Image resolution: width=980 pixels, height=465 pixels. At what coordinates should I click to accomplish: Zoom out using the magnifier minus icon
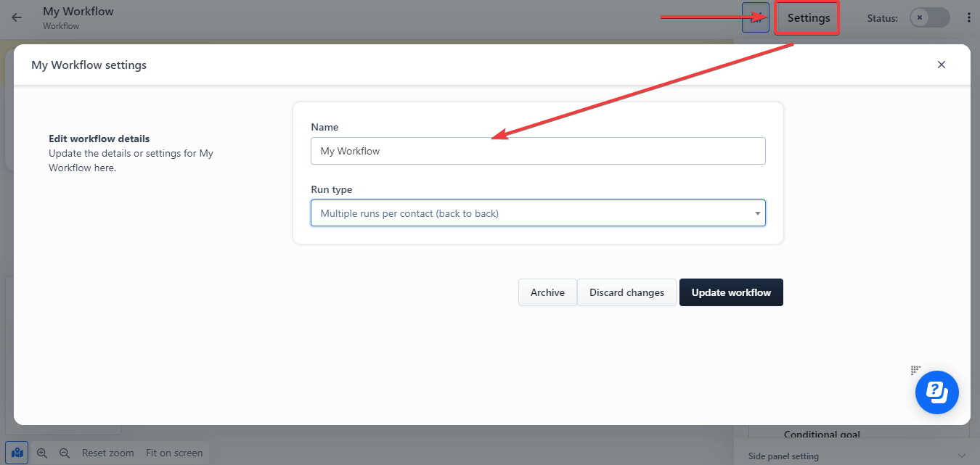point(64,452)
